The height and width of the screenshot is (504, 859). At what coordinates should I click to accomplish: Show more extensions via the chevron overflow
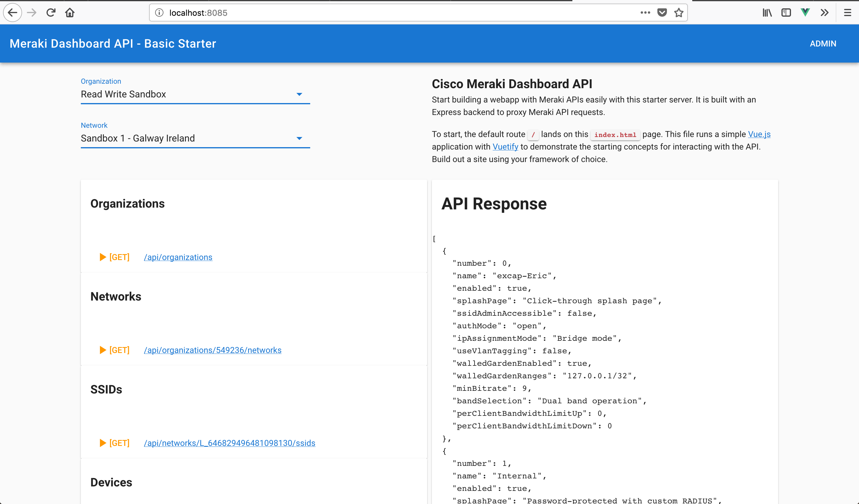click(824, 13)
